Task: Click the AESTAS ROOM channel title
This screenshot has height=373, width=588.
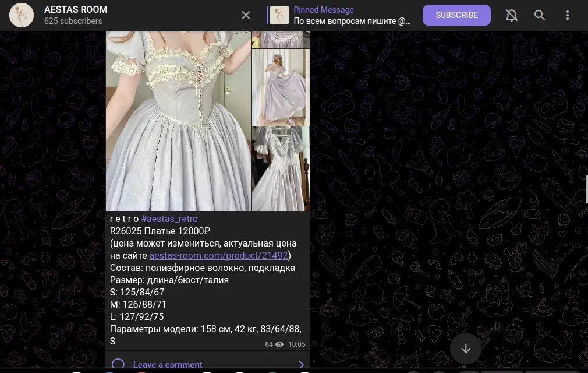Action: pyautogui.click(x=76, y=9)
